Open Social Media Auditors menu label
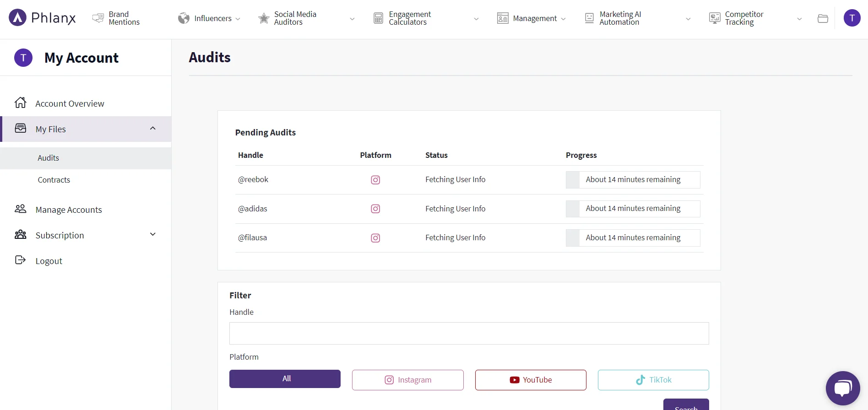This screenshot has height=410, width=868. (295, 18)
